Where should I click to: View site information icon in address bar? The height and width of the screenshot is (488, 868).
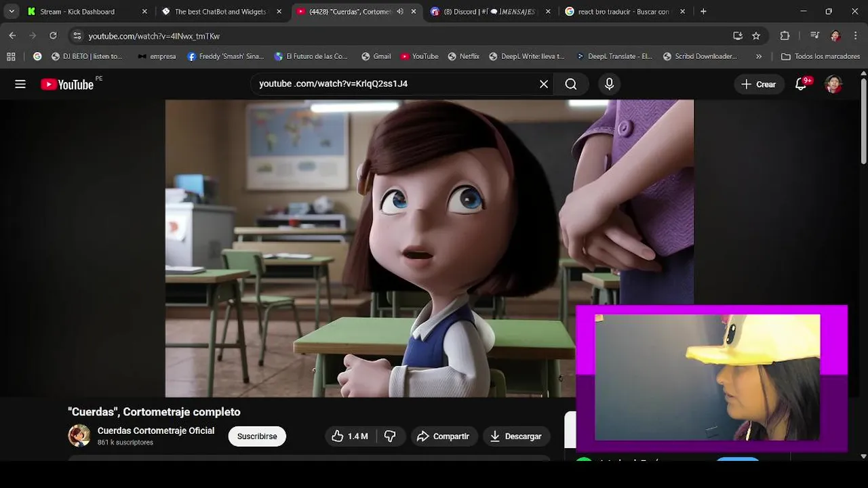77,36
